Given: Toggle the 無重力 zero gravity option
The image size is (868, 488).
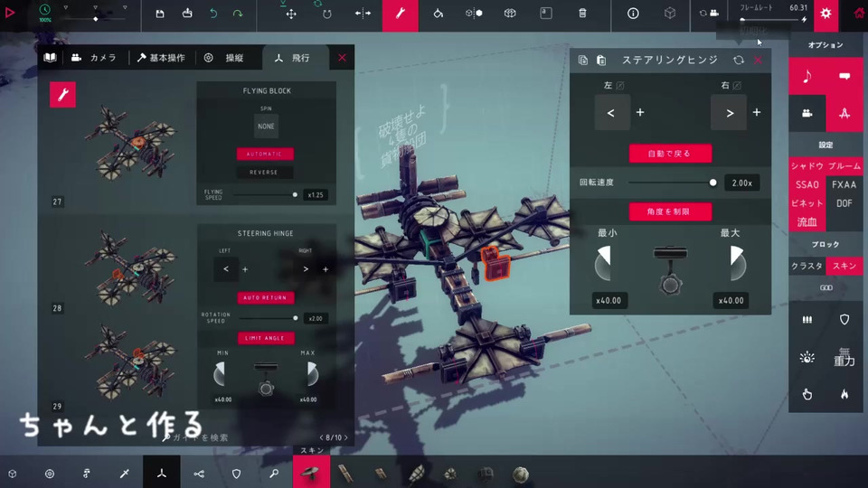Looking at the screenshot, I should pos(844,357).
